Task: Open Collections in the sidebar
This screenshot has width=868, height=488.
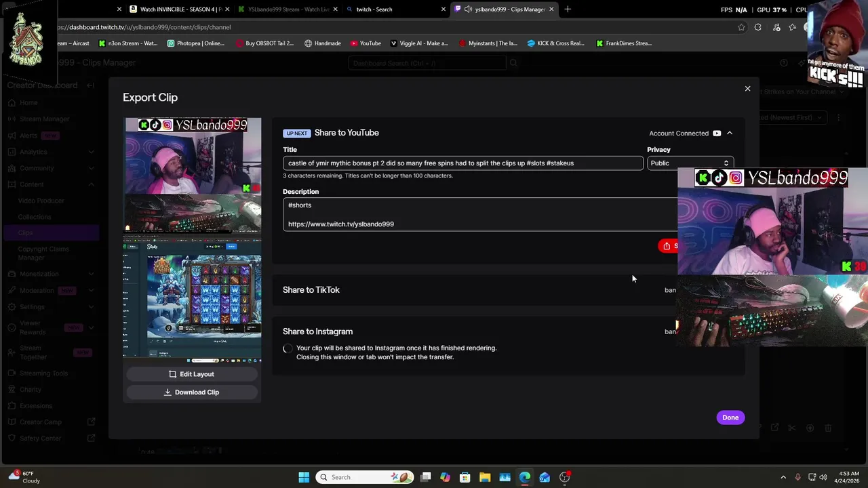Action: (x=35, y=217)
